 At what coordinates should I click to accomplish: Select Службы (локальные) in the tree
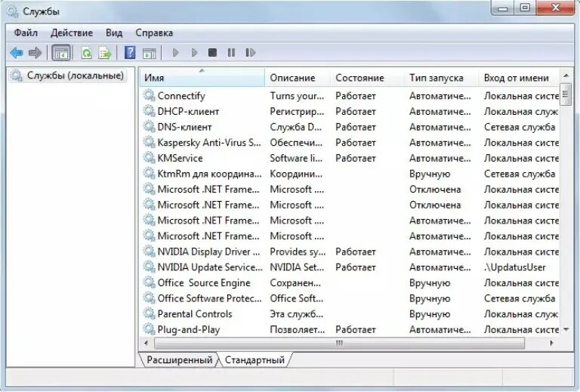[75, 76]
